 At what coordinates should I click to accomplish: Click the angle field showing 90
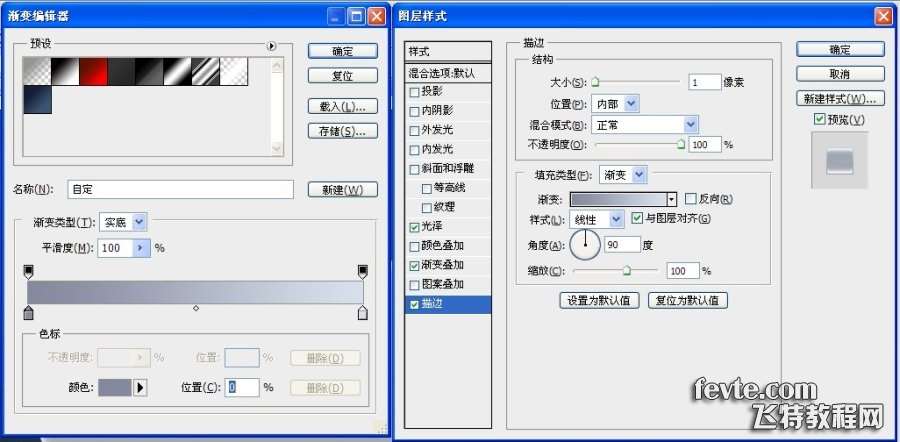coord(622,245)
